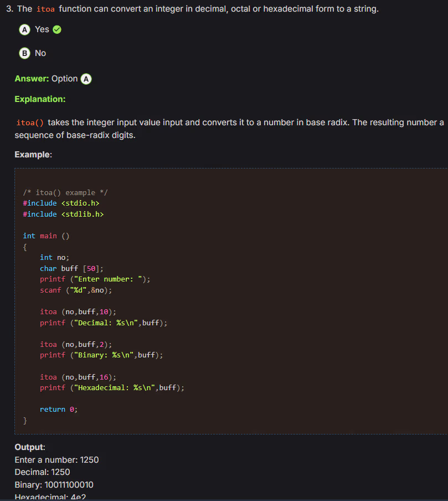This screenshot has width=448, height=501.
Task: Click the circled A badge in the Answer line
Action: pos(86,79)
